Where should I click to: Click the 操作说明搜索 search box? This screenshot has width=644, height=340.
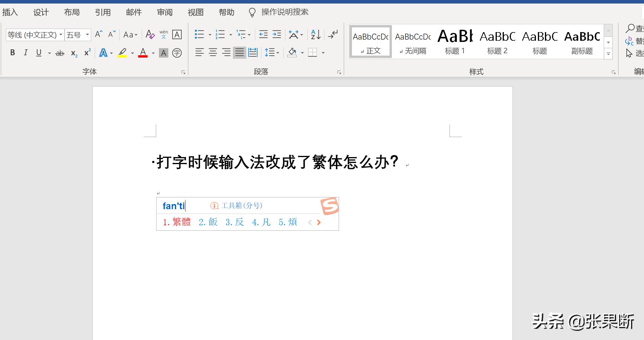point(285,12)
